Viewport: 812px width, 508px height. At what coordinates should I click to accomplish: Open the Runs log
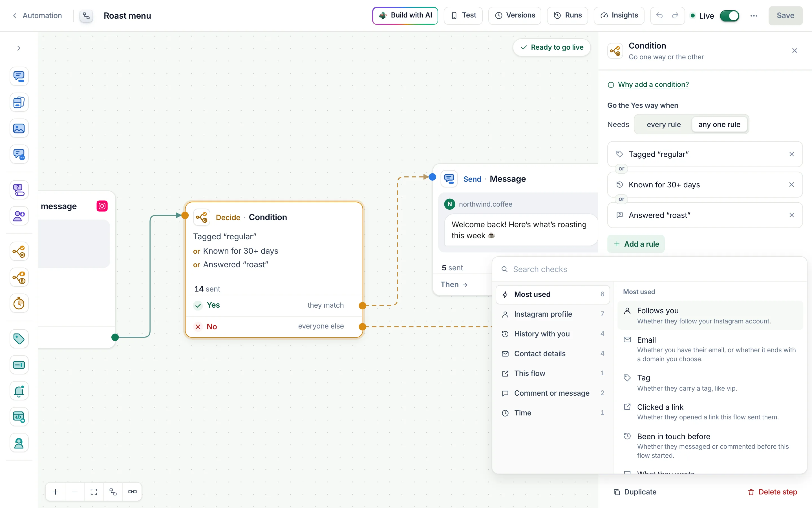point(567,16)
